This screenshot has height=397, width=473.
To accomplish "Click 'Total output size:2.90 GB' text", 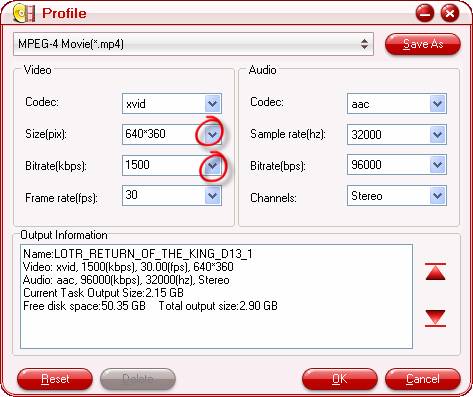I will [x=218, y=306].
